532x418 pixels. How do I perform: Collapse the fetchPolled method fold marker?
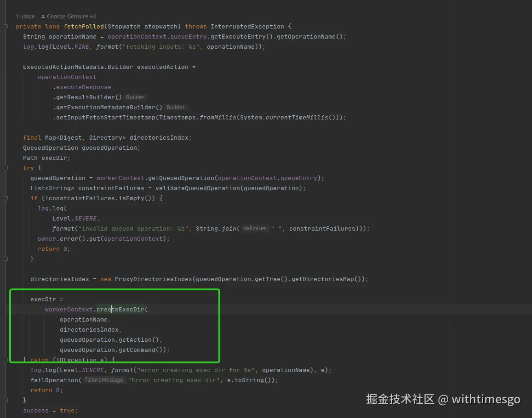(6, 27)
